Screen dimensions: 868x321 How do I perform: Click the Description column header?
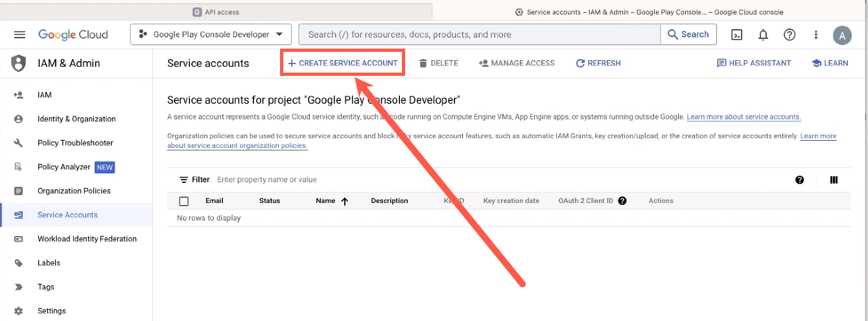pos(390,201)
